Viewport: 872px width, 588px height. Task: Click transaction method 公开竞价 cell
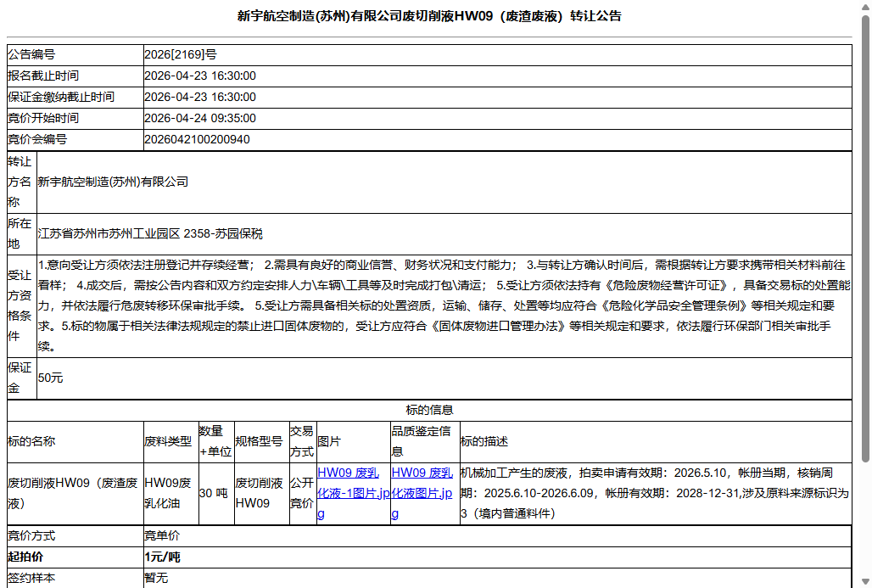pyautogui.click(x=303, y=494)
